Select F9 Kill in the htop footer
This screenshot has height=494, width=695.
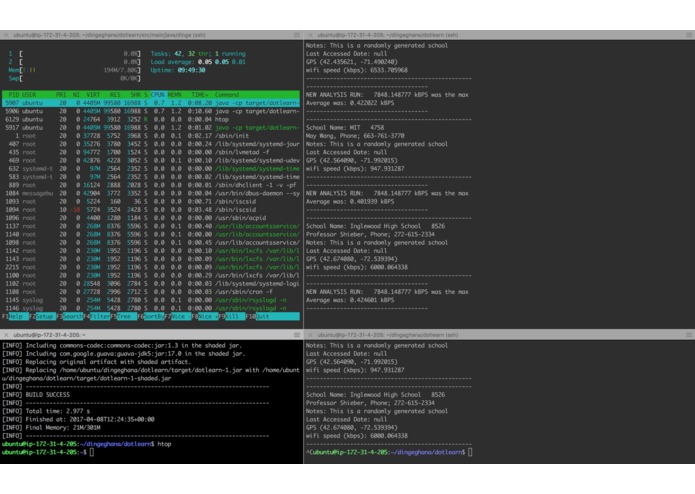(232, 316)
